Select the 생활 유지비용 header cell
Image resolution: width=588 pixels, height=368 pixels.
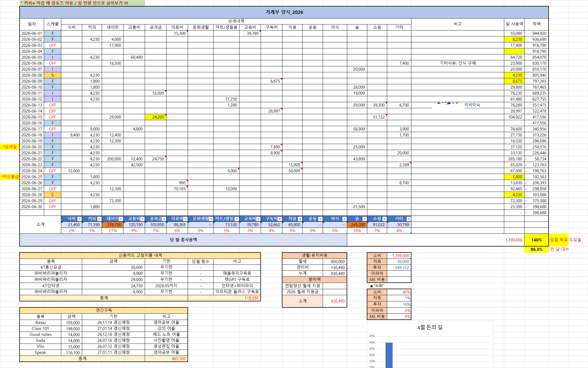315,255
